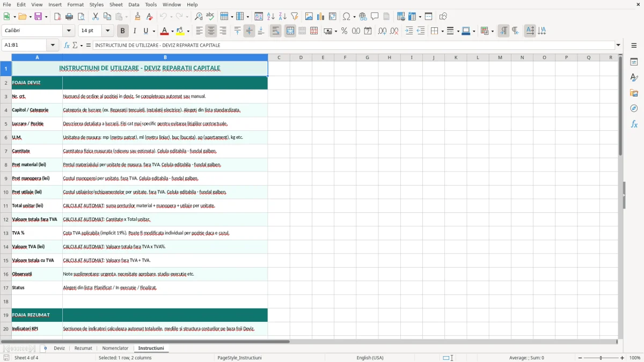Open the Undo history dropdown arrow
Viewport: 644px width, 362px height.
click(171, 17)
